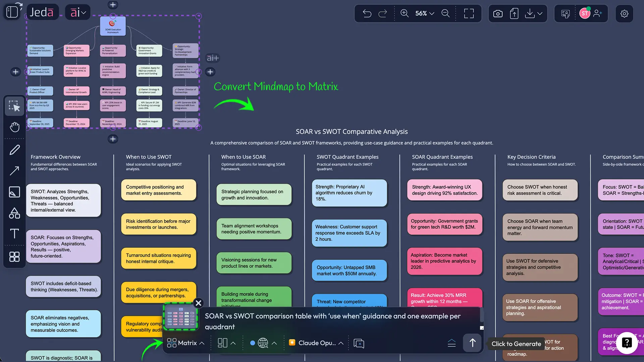Clear chat using the clear conversation icon
The width and height of the screenshot is (644, 362).
click(359, 343)
